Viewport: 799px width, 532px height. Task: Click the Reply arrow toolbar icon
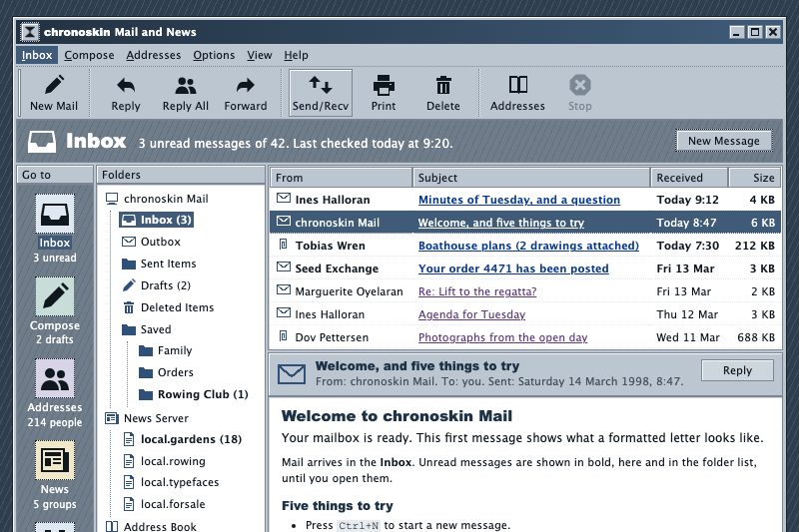pos(126,85)
